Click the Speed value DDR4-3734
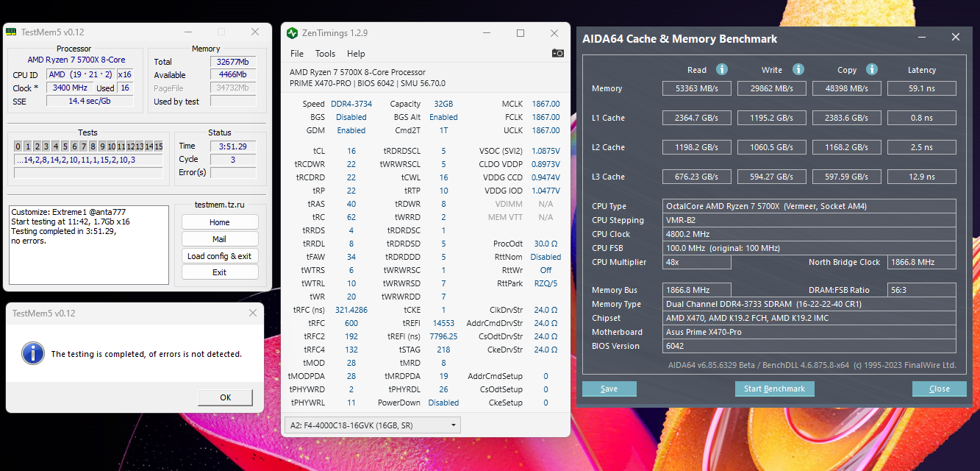 pos(351,104)
